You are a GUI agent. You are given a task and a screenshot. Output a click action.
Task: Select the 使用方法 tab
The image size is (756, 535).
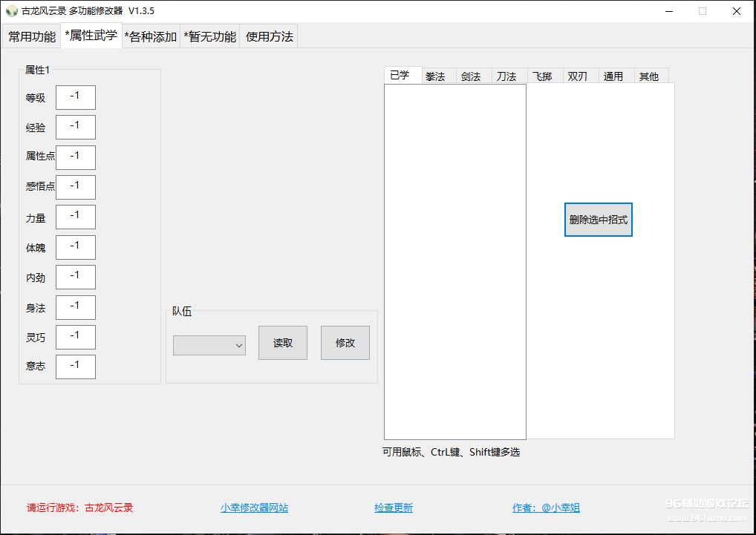coord(269,37)
